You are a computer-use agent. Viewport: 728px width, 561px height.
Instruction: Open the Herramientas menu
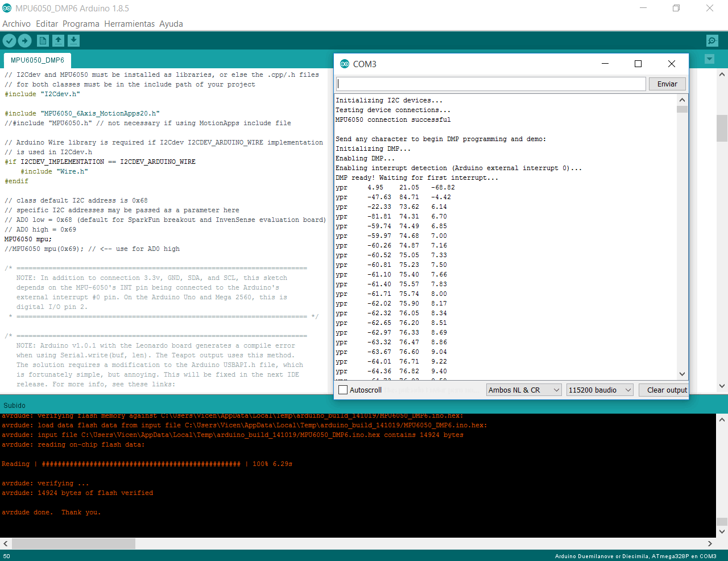(129, 24)
